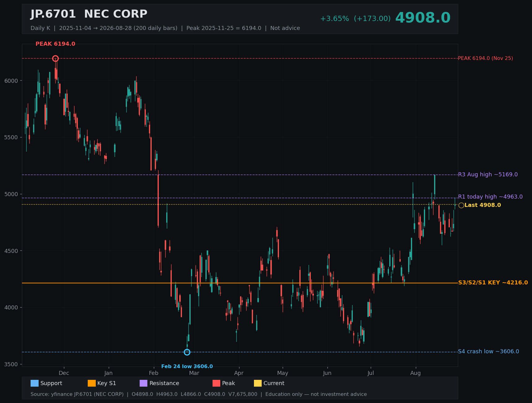Click the 4500 y-axis tick label
This screenshot has width=532, height=403.
tap(11, 251)
